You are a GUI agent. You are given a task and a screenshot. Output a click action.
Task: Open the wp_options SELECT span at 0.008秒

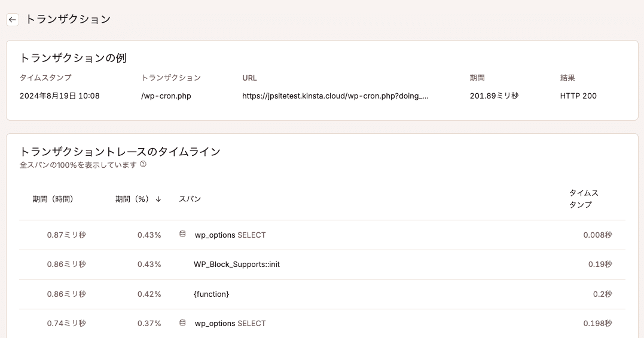click(x=230, y=235)
